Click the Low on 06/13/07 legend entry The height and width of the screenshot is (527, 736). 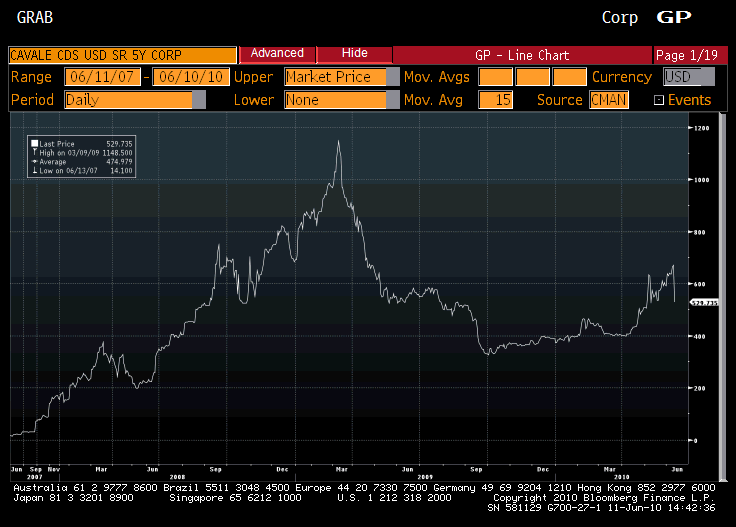pyautogui.click(x=82, y=171)
